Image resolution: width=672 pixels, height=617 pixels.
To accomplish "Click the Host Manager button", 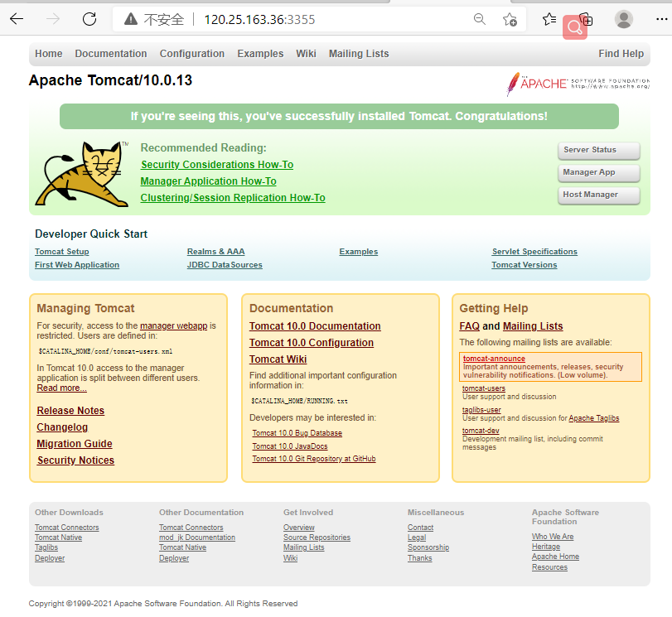I will click(599, 195).
